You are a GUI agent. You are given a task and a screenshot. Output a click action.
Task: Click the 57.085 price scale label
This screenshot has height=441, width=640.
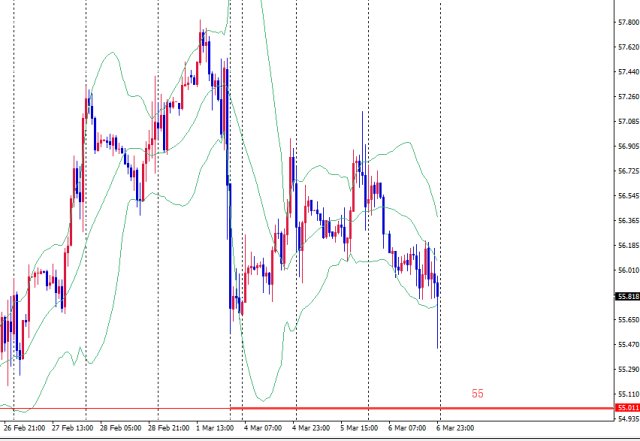pos(629,121)
